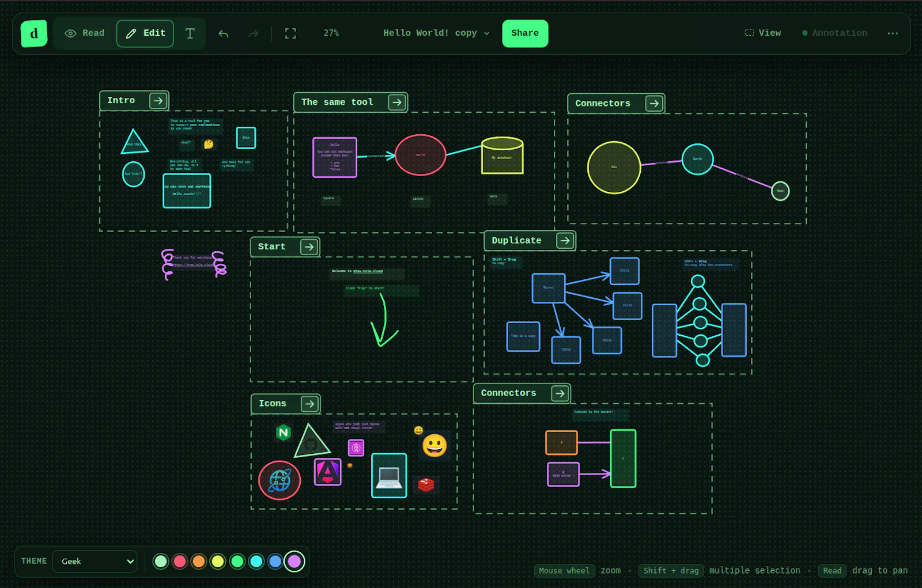Switch to Edit mode

[x=145, y=33]
